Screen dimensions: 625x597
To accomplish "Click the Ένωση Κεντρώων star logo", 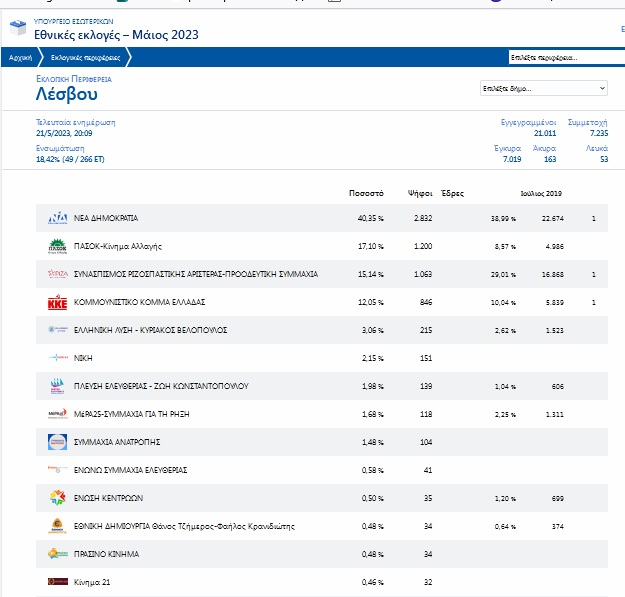I will coord(57,497).
